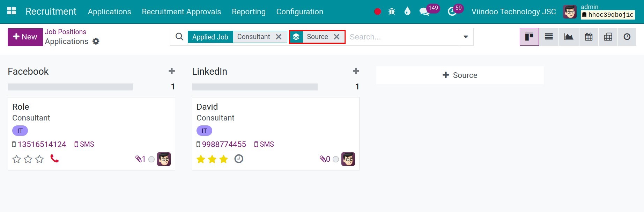Open the admin user avatar menu
The image size is (644, 212).
pyautogui.click(x=570, y=12)
